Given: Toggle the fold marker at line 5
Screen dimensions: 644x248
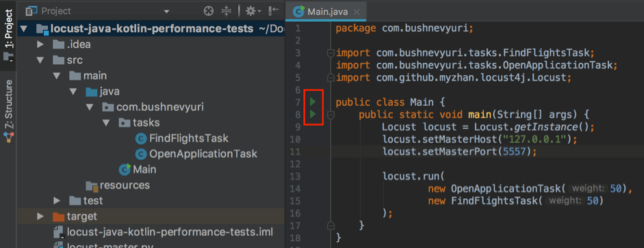Looking at the screenshot, I should tap(331, 77).
